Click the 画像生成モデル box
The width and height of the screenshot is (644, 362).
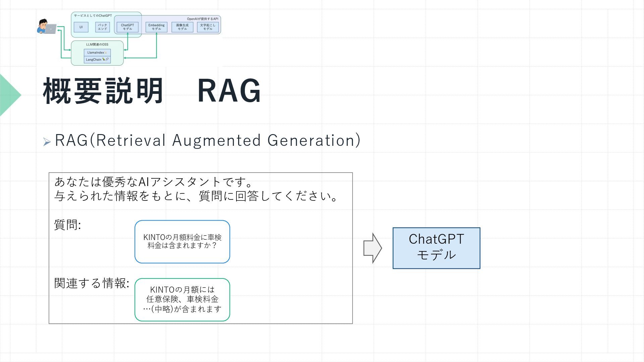tap(182, 27)
